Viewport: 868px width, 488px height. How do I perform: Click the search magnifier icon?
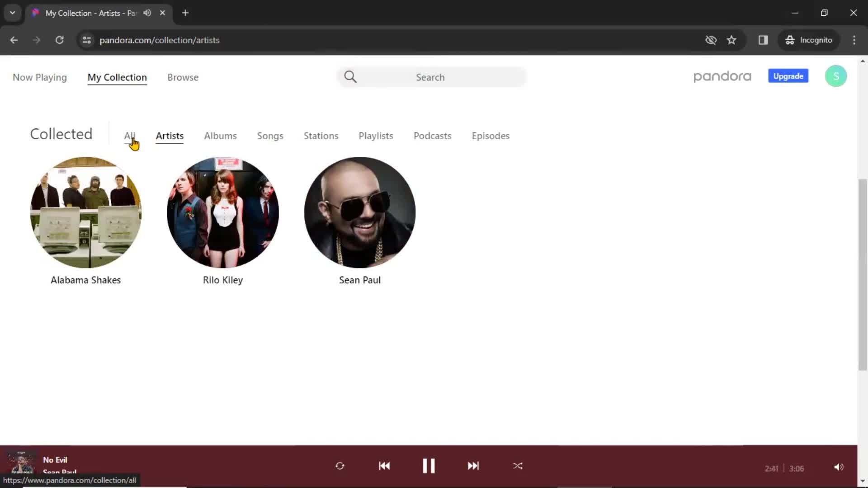click(350, 77)
